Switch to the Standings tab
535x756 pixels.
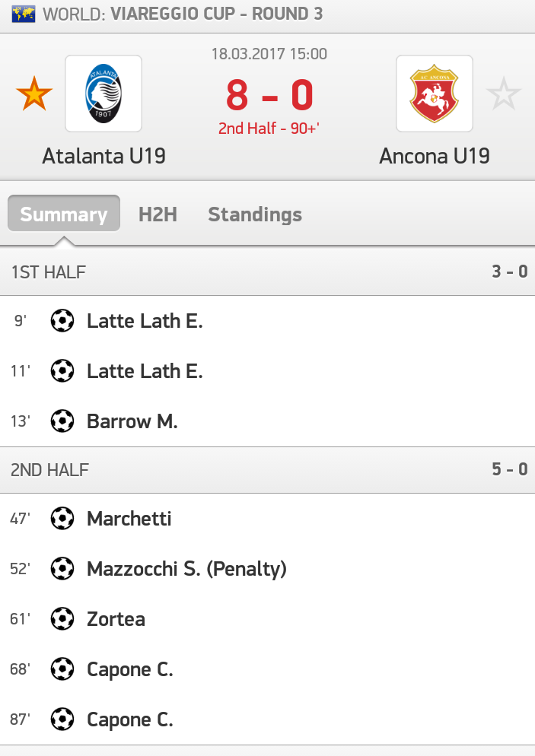click(x=255, y=214)
